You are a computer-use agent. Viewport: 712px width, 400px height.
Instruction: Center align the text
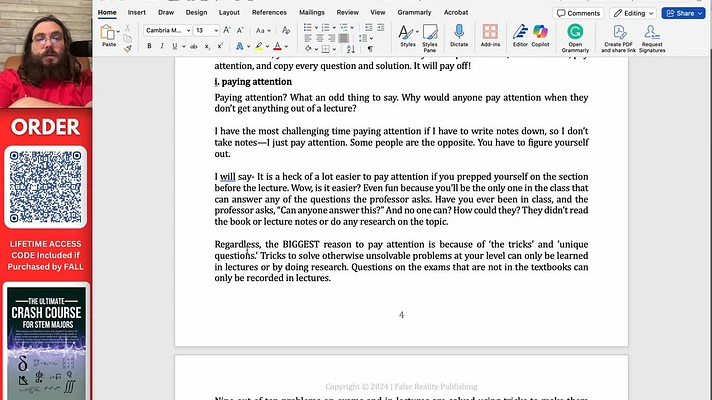coord(320,38)
